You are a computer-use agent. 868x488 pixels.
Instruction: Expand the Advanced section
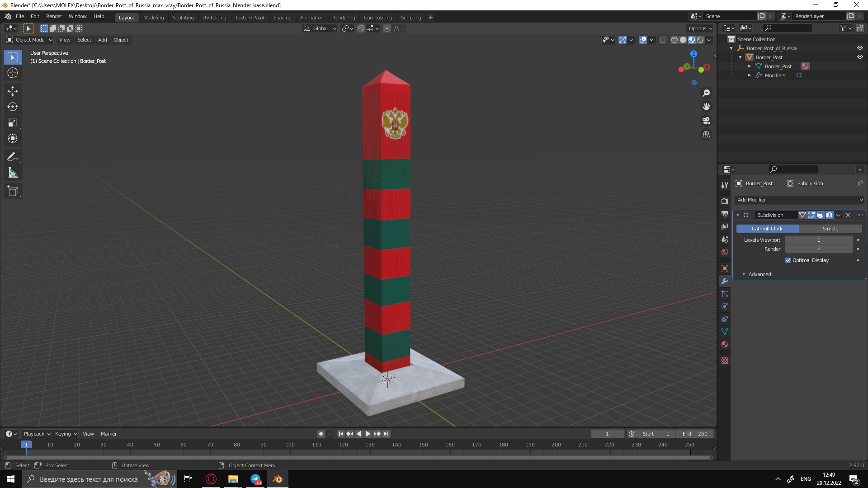coord(759,274)
